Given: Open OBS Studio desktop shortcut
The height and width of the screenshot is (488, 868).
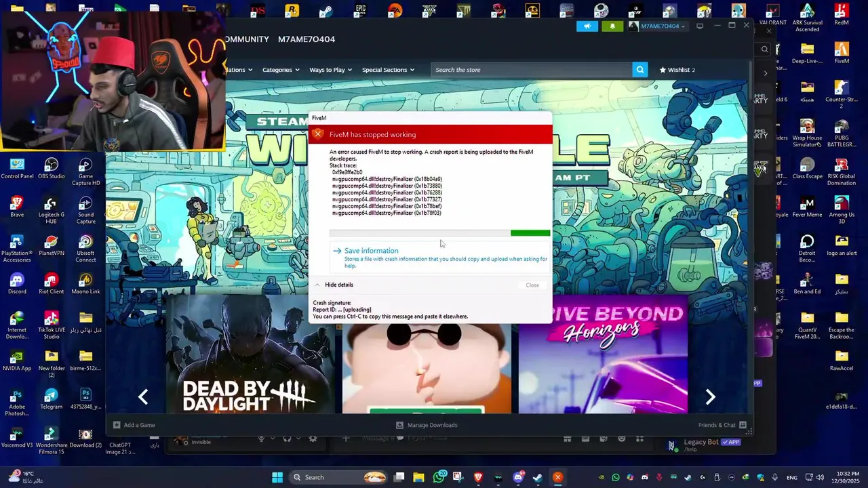Looking at the screenshot, I should pyautogui.click(x=52, y=169).
